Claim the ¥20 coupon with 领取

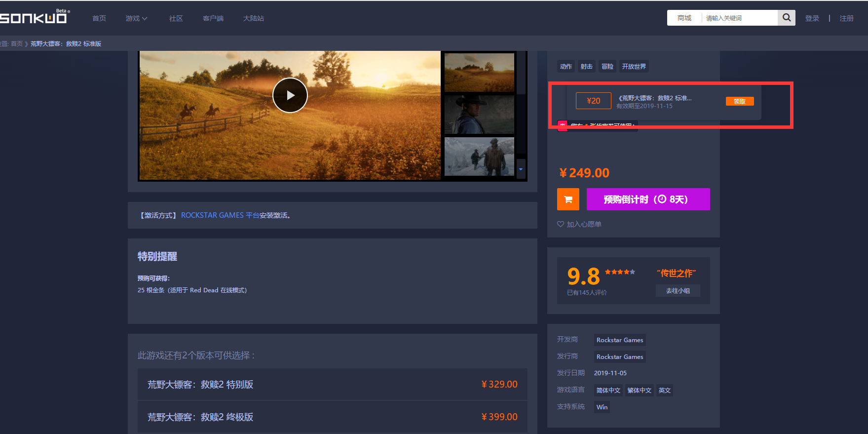coord(740,101)
